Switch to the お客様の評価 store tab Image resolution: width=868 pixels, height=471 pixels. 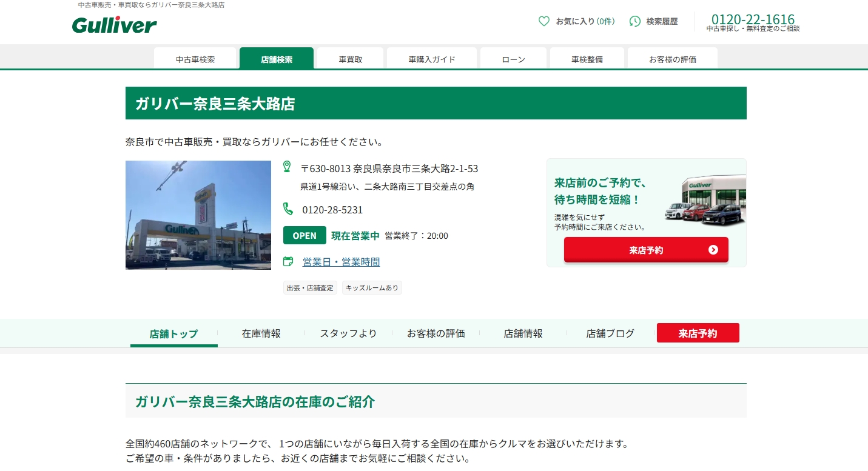tap(436, 333)
